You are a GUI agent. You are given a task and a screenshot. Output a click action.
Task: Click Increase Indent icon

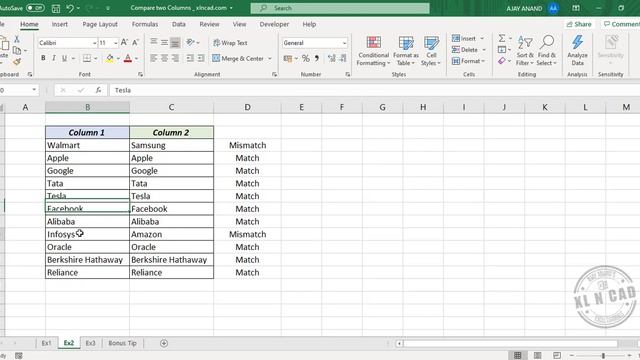[201, 58]
